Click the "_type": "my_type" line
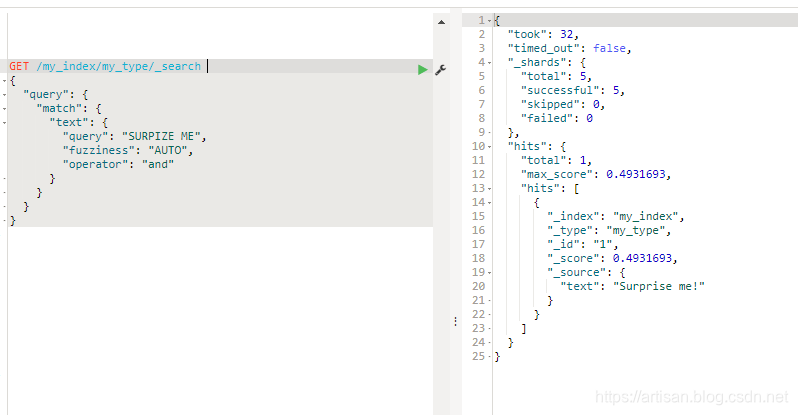Image resolution: width=798 pixels, height=415 pixels. pyautogui.click(x=609, y=231)
